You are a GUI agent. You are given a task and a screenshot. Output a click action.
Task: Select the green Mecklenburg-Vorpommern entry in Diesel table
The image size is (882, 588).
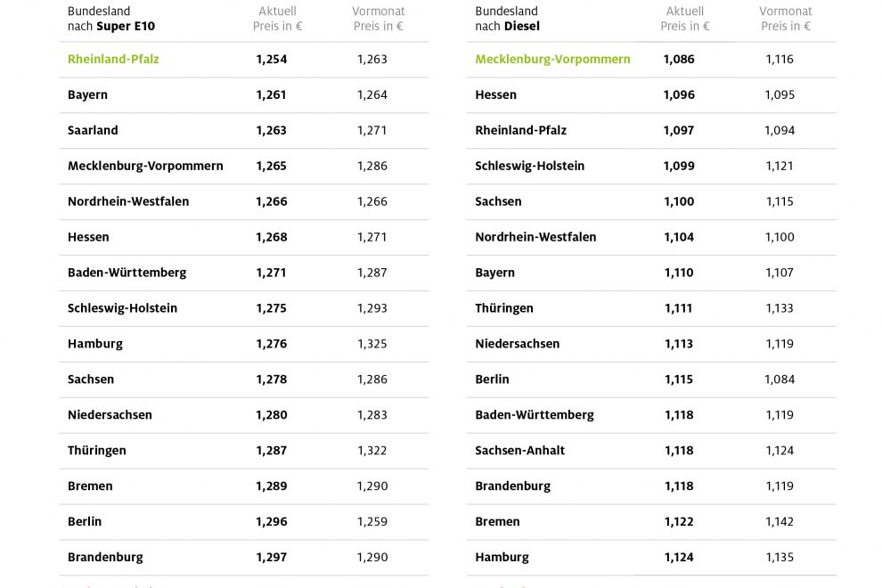(x=552, y=59)
